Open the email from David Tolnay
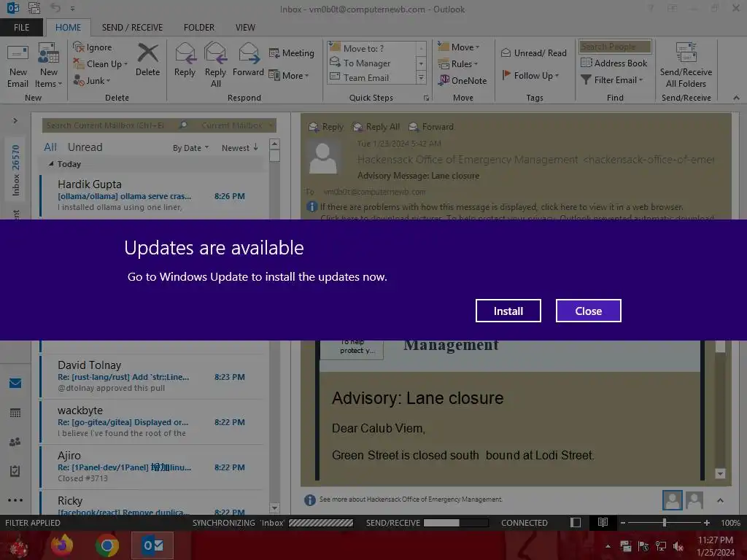The image size is (747, 560). 152,376
